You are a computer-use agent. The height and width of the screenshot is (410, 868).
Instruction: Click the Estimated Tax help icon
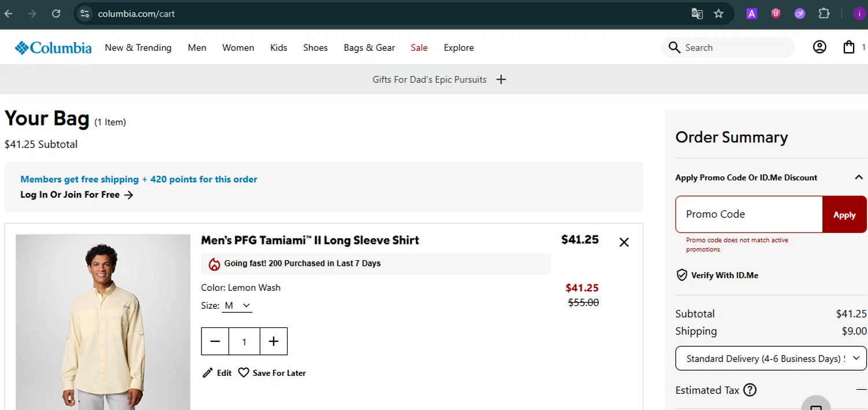coord(749,390)
